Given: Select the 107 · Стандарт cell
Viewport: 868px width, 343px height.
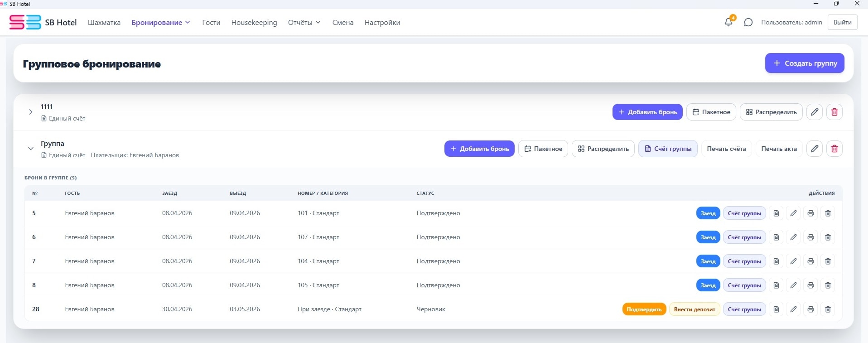Looking at the screenshot, I should coord(318,237).
